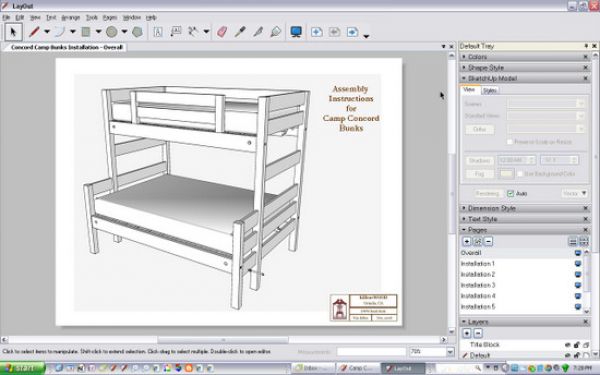Screen dimensions: 600x375
Task: Toggle the Auto render checkbox
Action: click(x=510, y=194)
